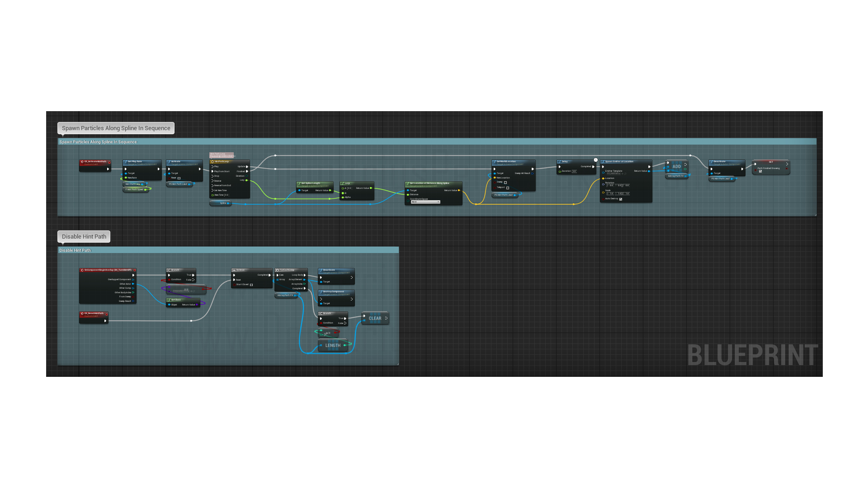This screenshot has width=868, height=488.
Task: Select AArray Path FX variable under ADD node
Action: point(677,176)
